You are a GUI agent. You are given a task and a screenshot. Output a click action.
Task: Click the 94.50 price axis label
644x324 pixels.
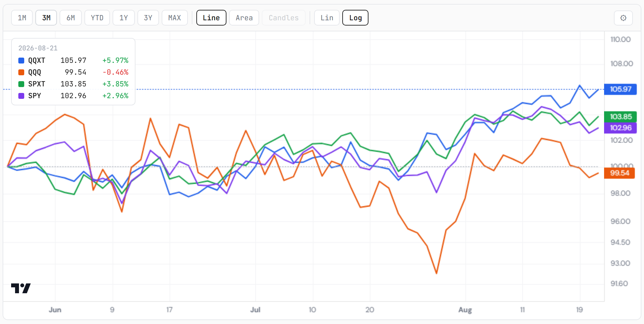[x=620, y=243]
